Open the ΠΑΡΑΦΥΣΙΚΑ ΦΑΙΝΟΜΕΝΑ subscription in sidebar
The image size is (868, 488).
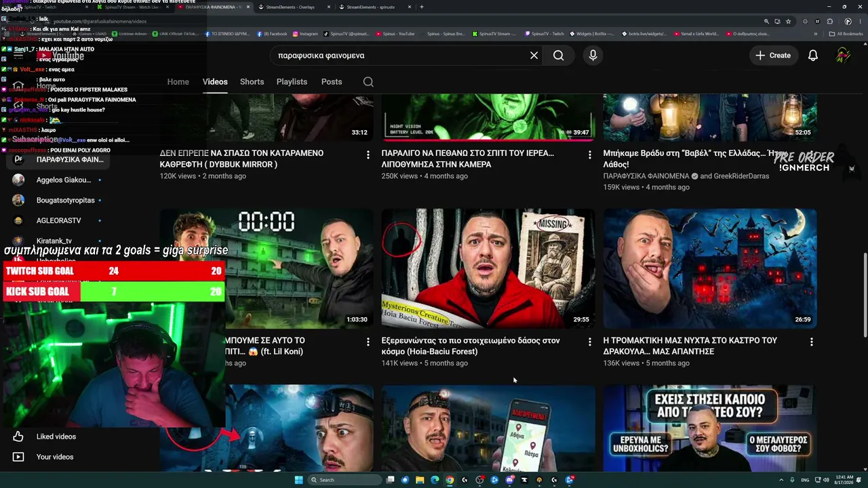tap(58, 160)
